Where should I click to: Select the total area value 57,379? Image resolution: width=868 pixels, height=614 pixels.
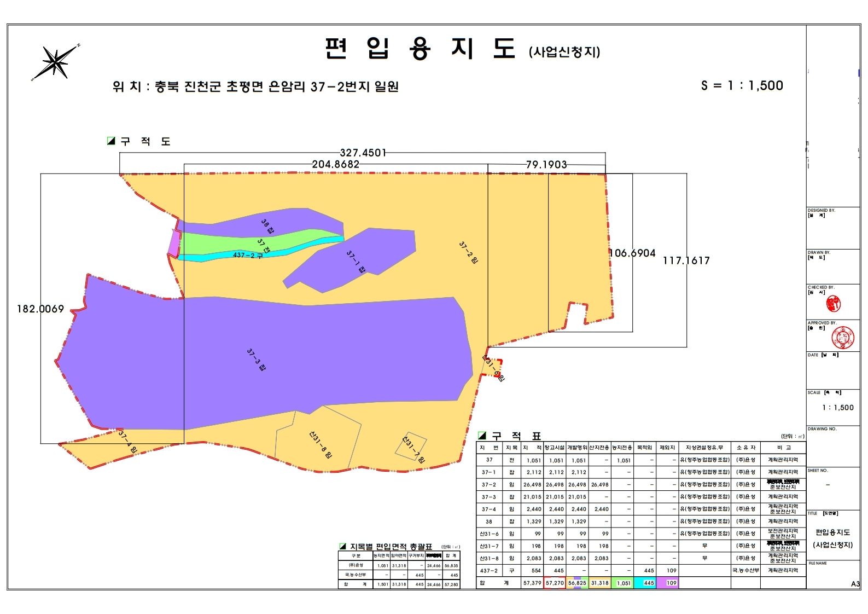532,583
